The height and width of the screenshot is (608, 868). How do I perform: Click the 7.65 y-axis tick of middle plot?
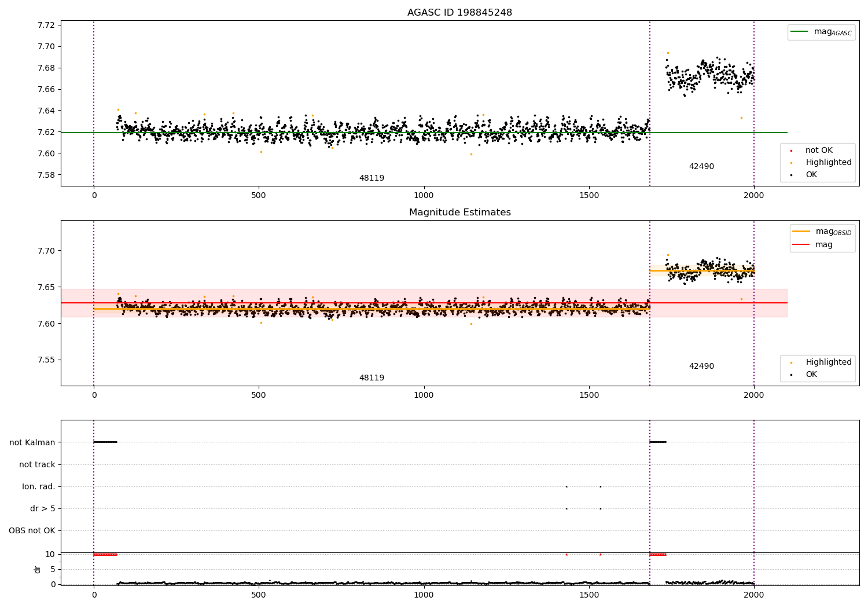(x=46, y=287)
